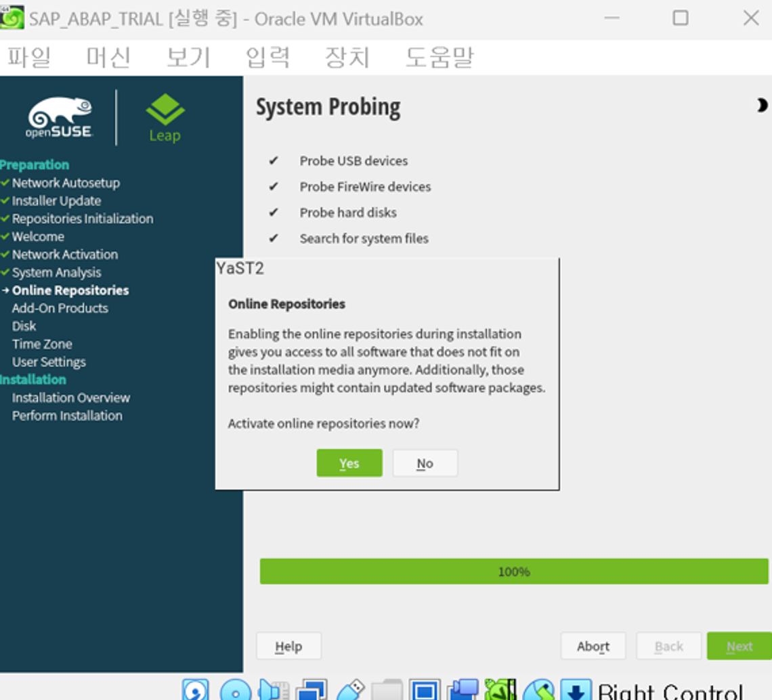Click the openSUSE chameleon logo
772x700 pixels.
[x=59, y=118]
